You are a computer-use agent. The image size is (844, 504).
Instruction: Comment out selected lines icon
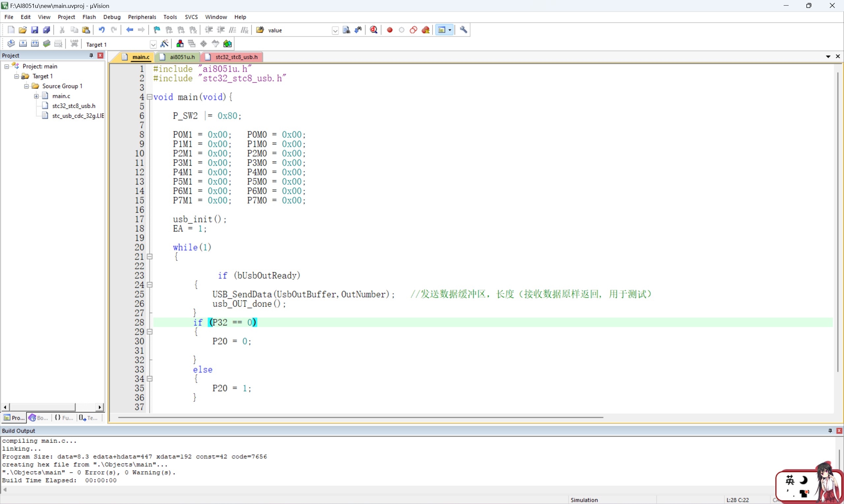coord(233,30)
